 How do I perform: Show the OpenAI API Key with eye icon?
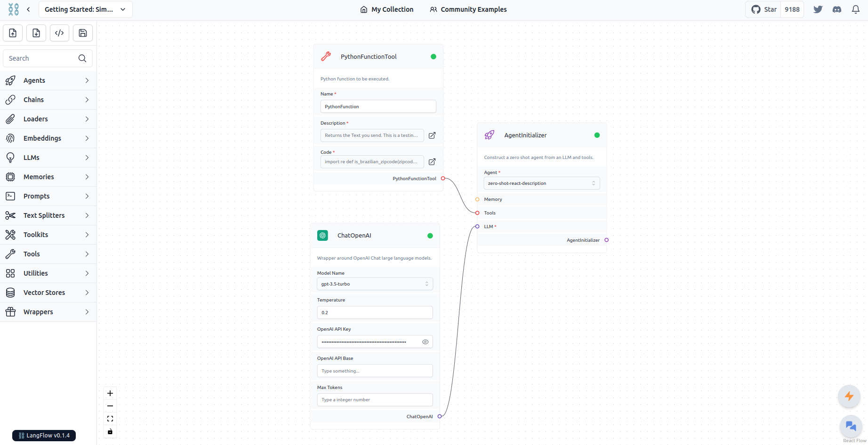click(x=425, y=342)
